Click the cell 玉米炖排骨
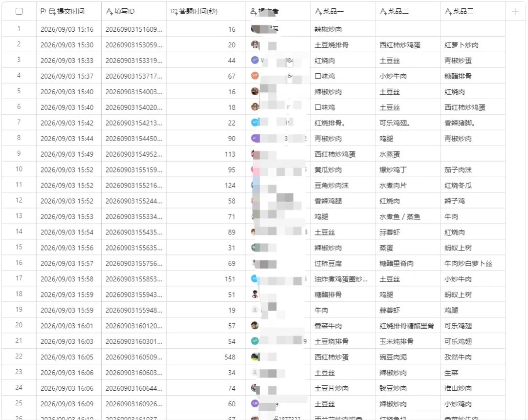Viewport: 528px width, 420px height. 408,341
